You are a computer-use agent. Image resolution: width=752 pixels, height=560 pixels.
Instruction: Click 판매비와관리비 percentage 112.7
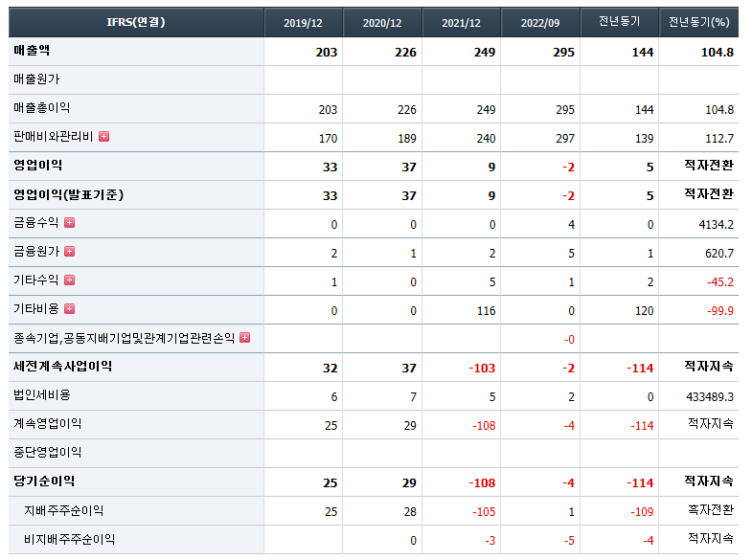[x=719, y=139]
